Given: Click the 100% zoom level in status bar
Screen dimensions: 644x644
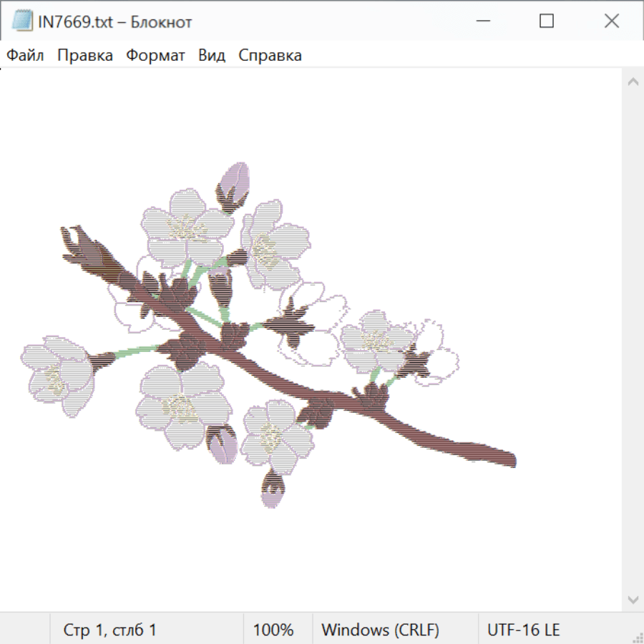Looking at the screenshot, I should tap(273, 630).
